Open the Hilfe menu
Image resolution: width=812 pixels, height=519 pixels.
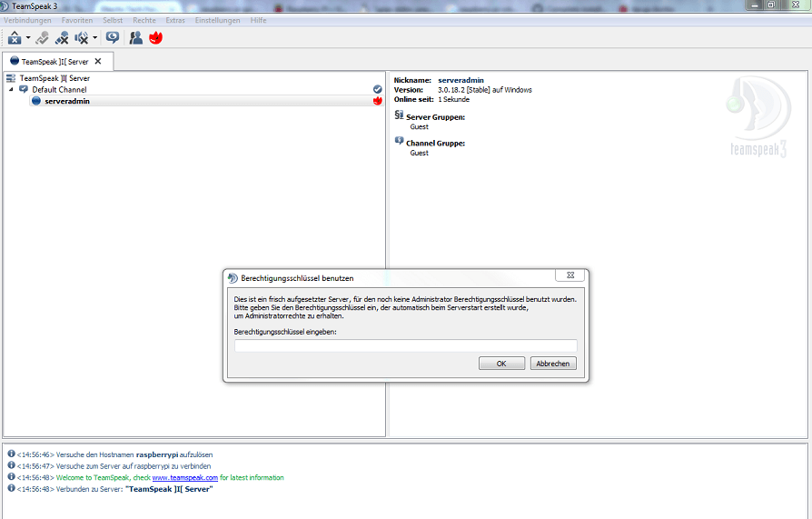coord(258,20)
